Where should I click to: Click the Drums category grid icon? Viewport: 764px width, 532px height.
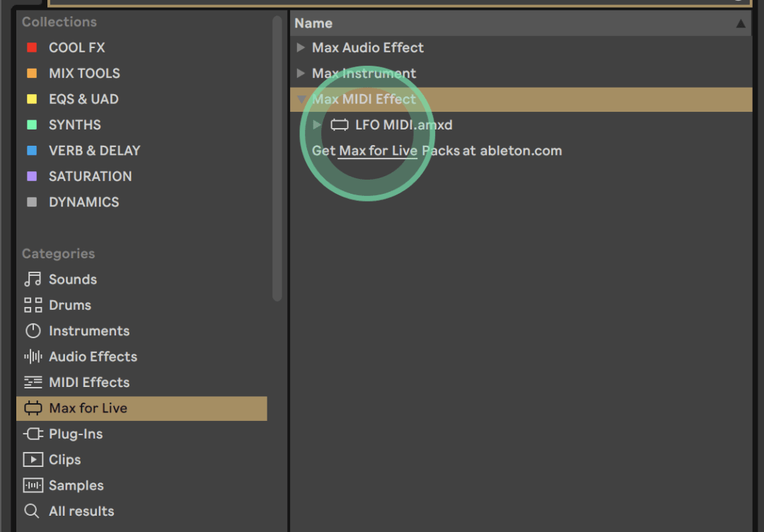[33, 305]
